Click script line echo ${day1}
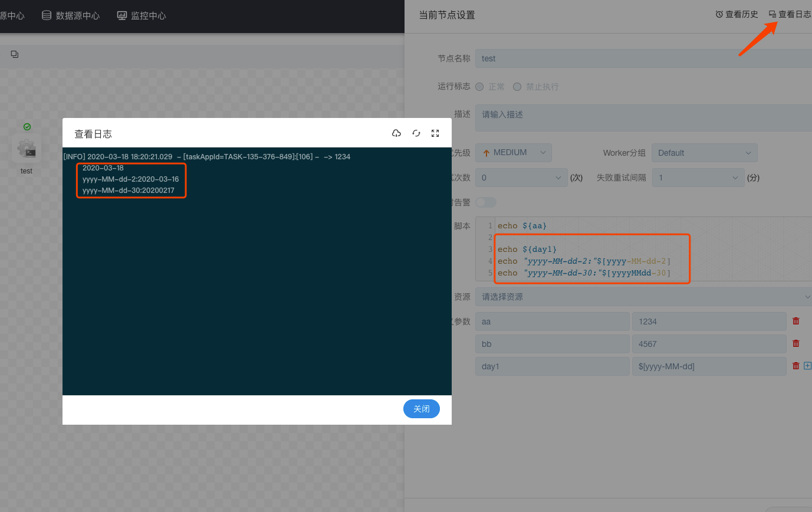Viewport: 812px width, 512px height. [x=527, y=250]
